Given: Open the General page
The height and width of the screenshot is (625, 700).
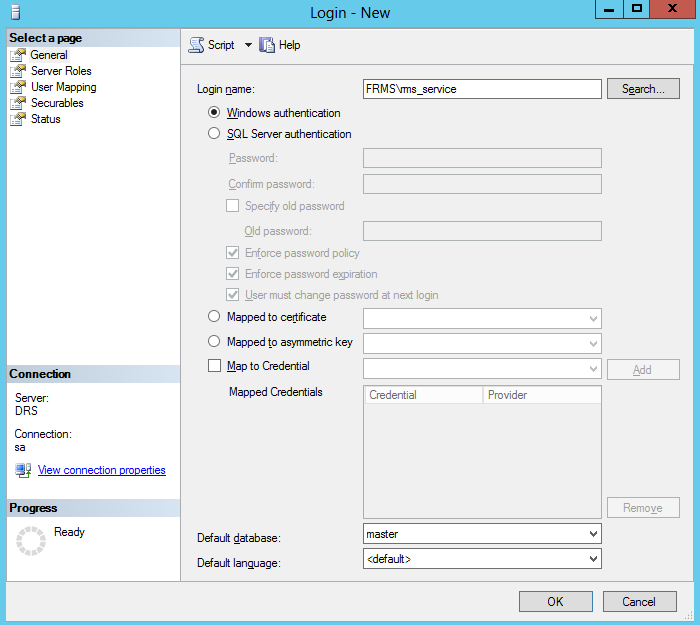Looking at the screenshot, I should point(49,55).
